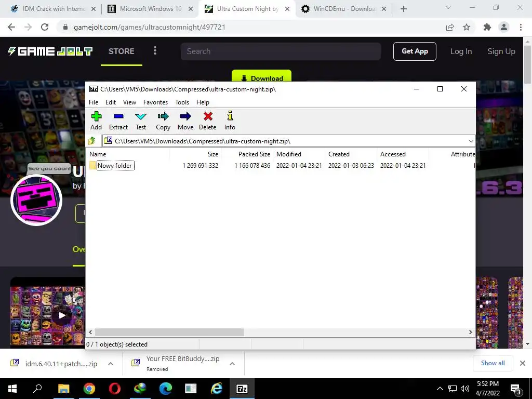Open Internet Explorer from the taskbar
The height and width of the screenshot is (399, 532).
[217, 389]
